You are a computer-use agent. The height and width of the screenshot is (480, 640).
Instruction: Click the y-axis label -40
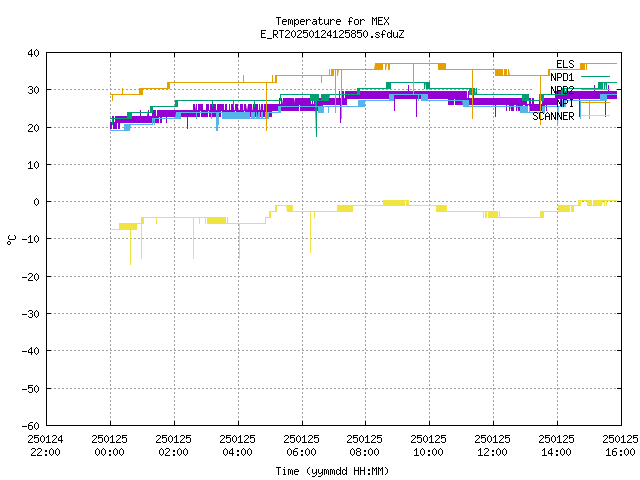pos(31,351)
